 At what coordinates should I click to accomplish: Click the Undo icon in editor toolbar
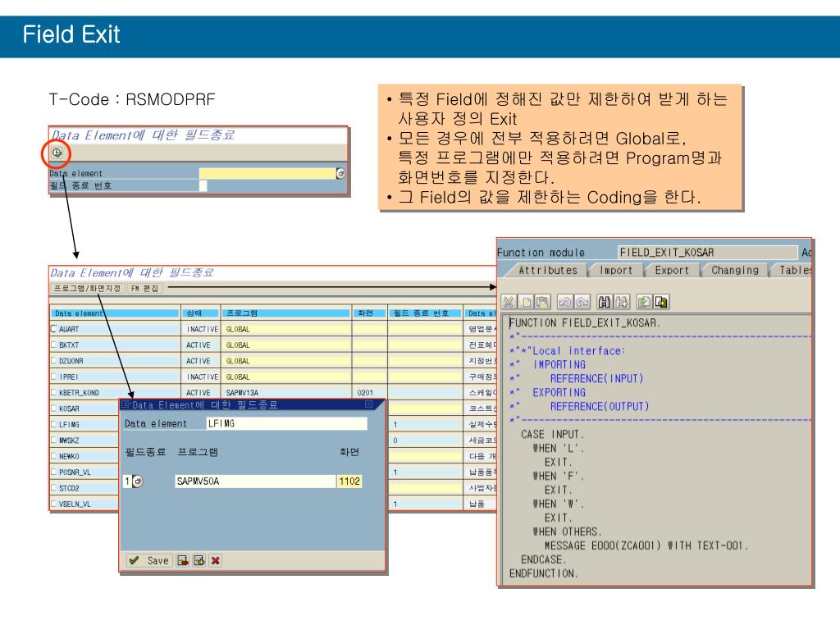[x=564, y=302]
